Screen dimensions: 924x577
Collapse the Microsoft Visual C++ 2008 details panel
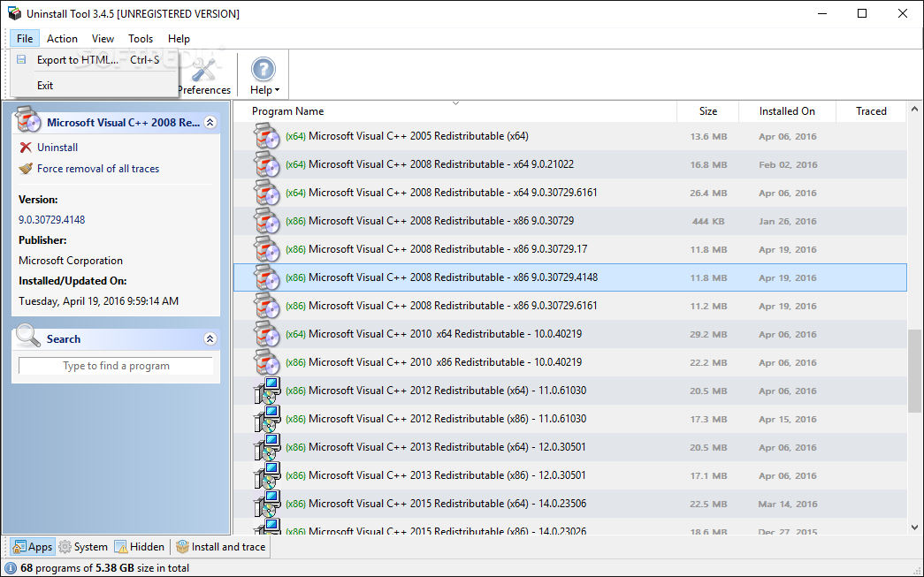click(x=210, y=122)
